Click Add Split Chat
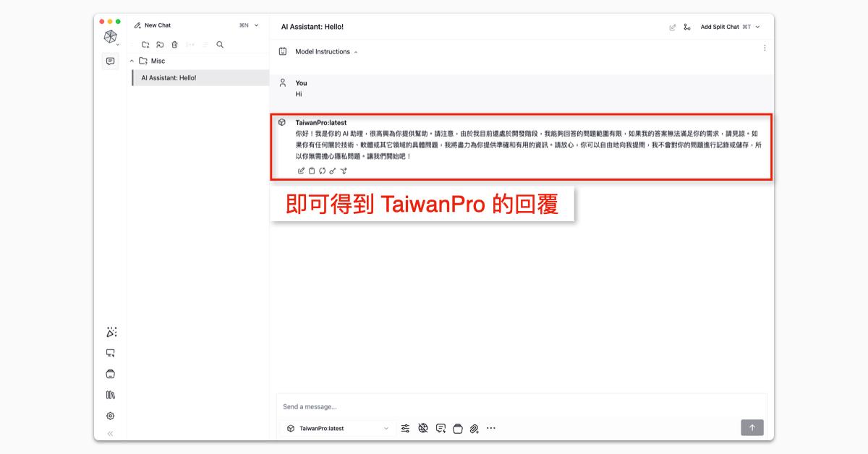This screenshot has width=868, height=454. 720,27
